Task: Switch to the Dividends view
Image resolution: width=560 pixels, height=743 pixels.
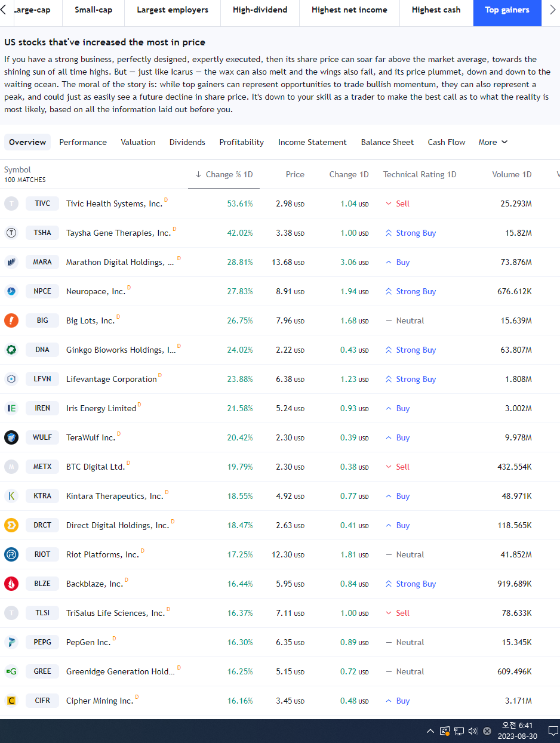Action: pyautogui.click(x=187, y=142)
